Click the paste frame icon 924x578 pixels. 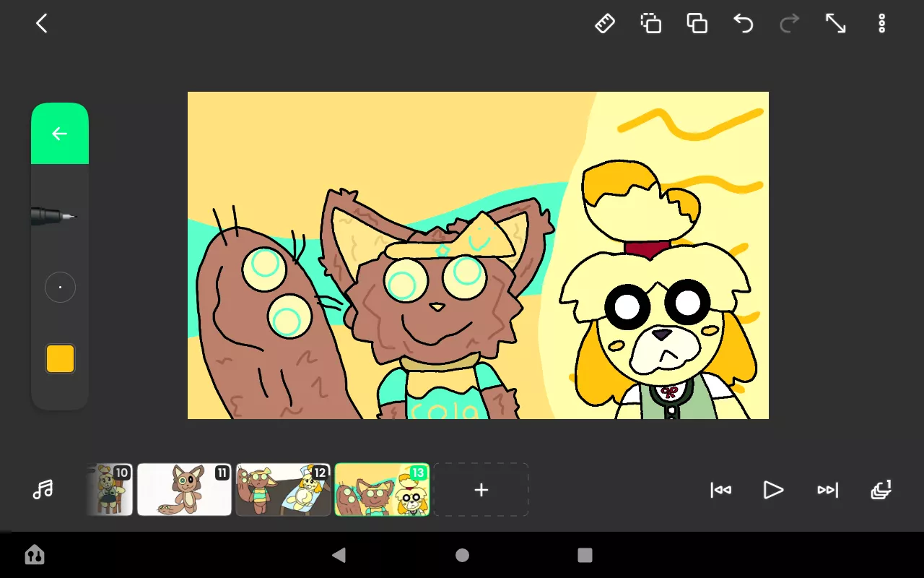697,23
